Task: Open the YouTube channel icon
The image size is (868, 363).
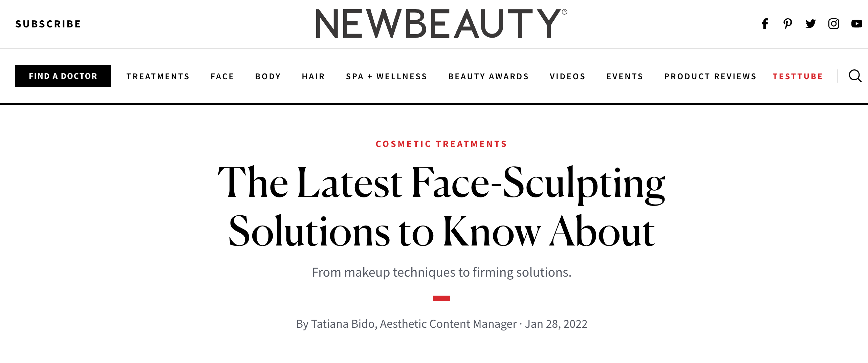Action: point(856,24)
